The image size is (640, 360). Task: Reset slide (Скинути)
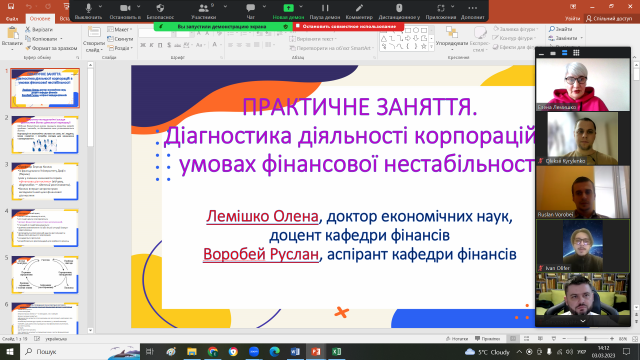(x=120, y=39)
